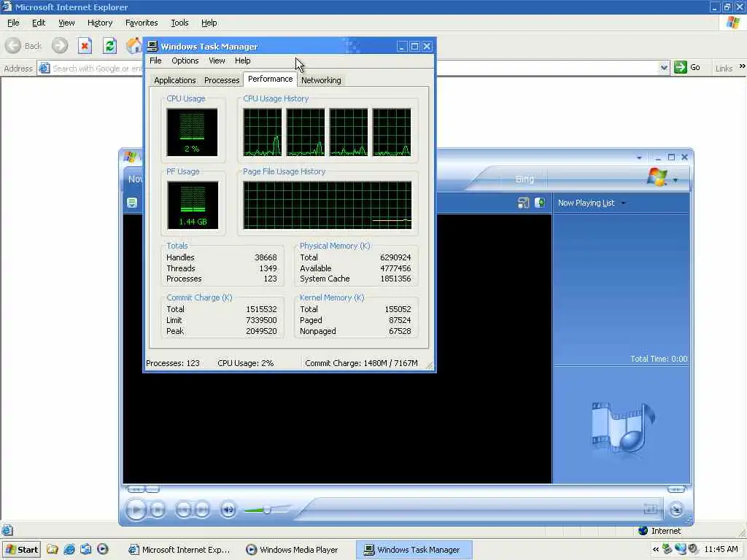Image resolution: width=747 pixels, height=560 pixels.
Task: Launch Internet Explorer from Quick Launch
Action: 69,549
